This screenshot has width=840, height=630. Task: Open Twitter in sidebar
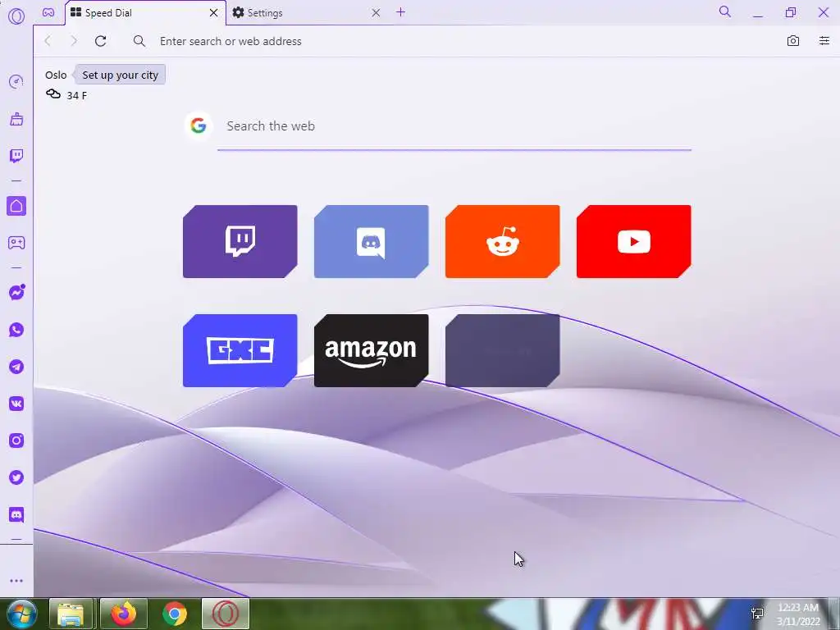pyautogui.click(x=16, y=477)
